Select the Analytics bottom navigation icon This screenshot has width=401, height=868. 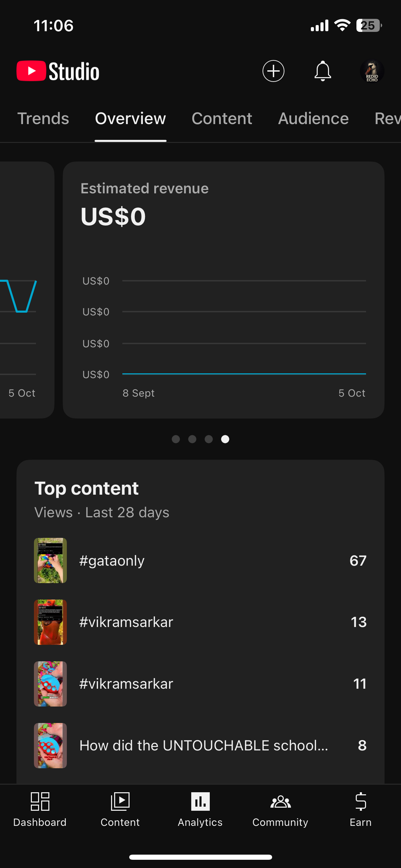click(x=200, y=810)
